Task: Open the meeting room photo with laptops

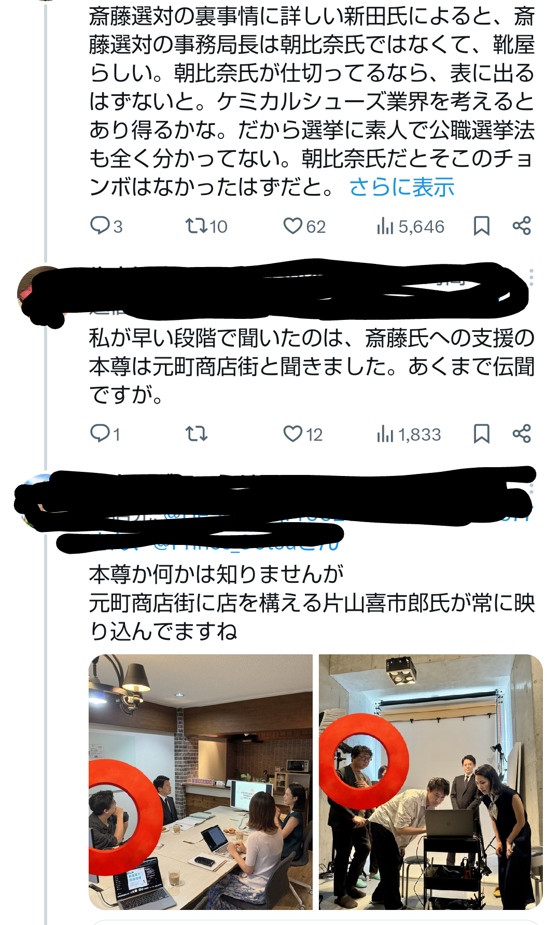Action: (201, 782)
